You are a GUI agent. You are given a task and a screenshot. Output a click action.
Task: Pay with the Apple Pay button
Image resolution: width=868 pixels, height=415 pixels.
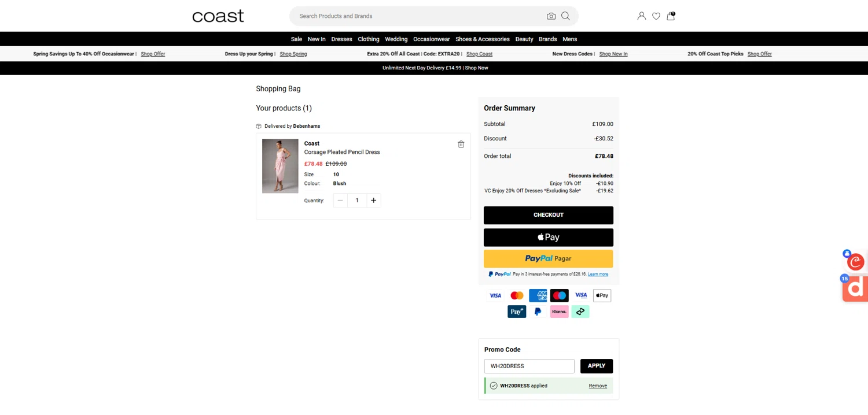(548, 237)
